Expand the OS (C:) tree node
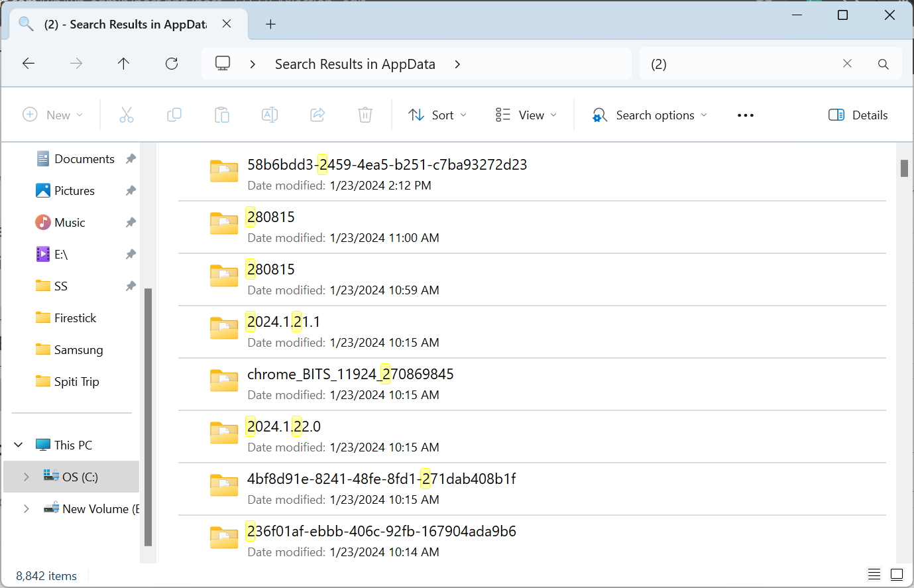Screen dimensions: 914x588 pos(26,477)
